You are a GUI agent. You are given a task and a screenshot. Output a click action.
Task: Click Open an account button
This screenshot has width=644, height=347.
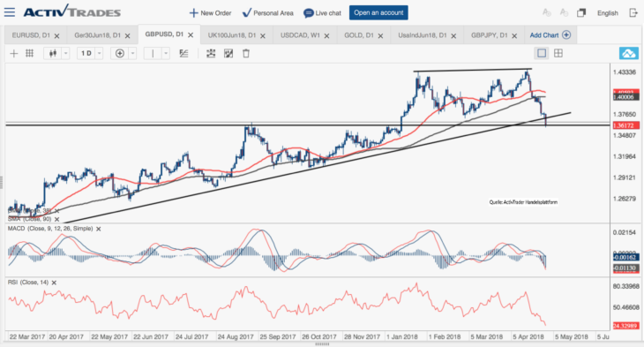(x=378, y=12)
